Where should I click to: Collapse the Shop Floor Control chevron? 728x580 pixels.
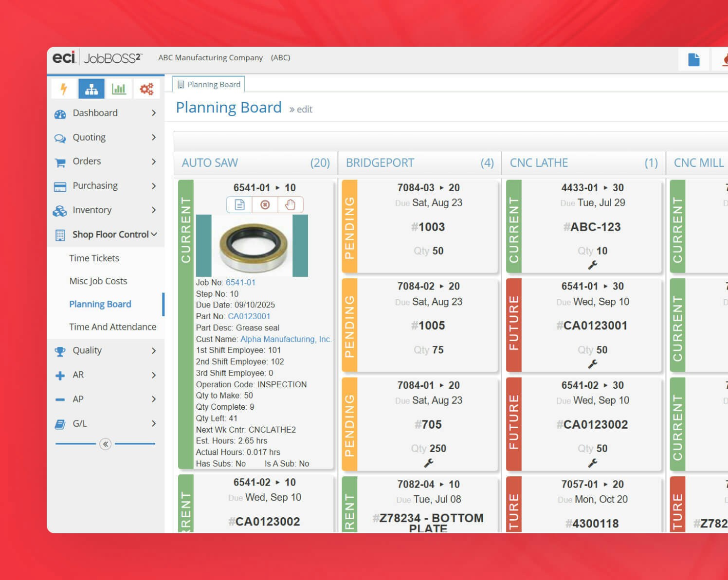click(x=154, y=234)
